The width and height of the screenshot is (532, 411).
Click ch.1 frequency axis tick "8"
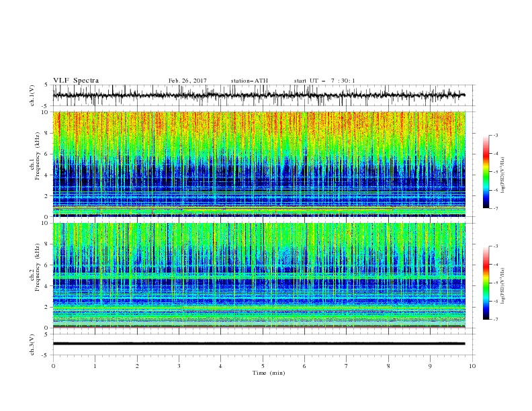tap(47, 133)
